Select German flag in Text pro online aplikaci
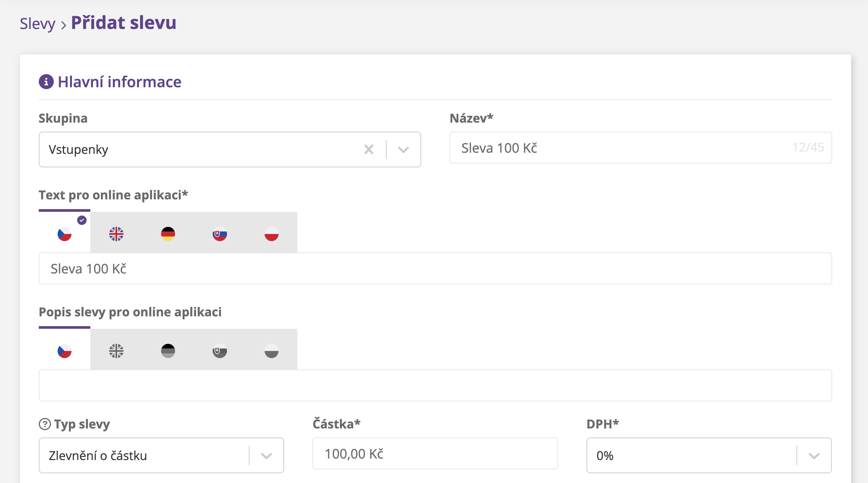This screenshot has width=868, height=483. point(168,234)
